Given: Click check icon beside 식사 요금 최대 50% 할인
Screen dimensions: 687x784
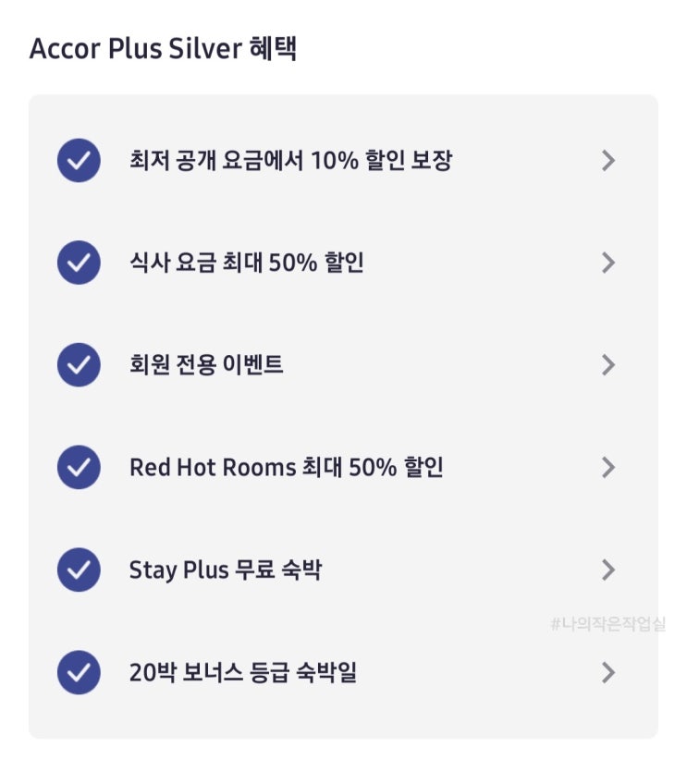Looking at the screenshot, I should click(x=79, y=263).
